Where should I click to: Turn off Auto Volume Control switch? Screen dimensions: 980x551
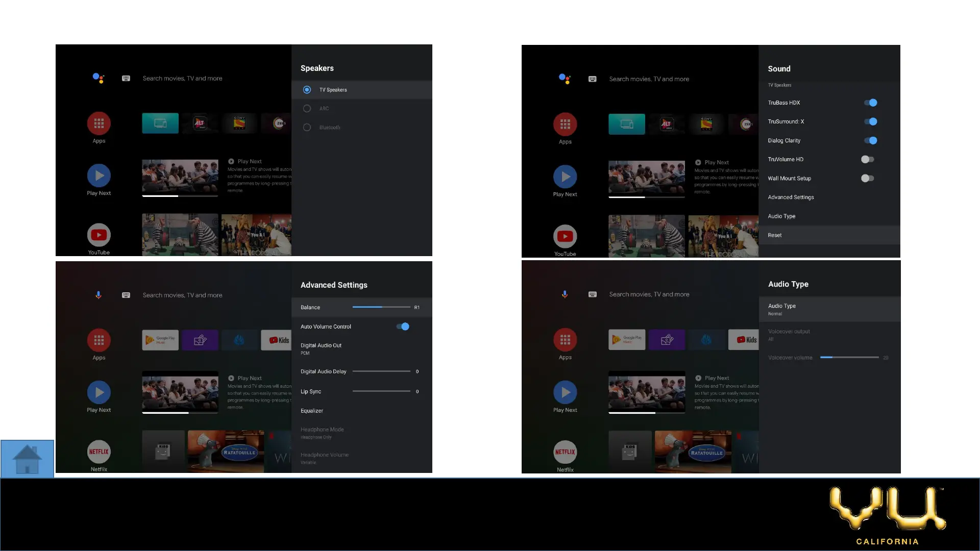[403, 327]
